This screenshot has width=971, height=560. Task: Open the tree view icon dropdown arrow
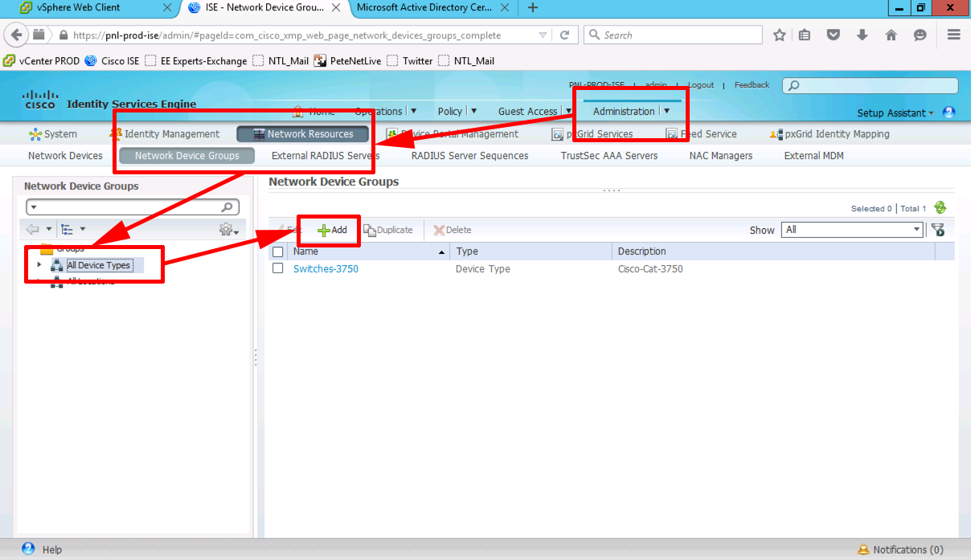[82, 230]
